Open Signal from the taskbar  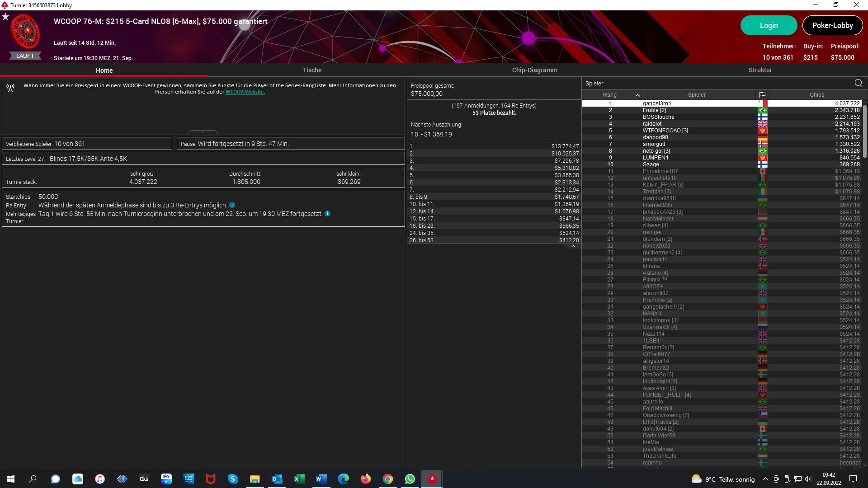(x=55, y=479)
